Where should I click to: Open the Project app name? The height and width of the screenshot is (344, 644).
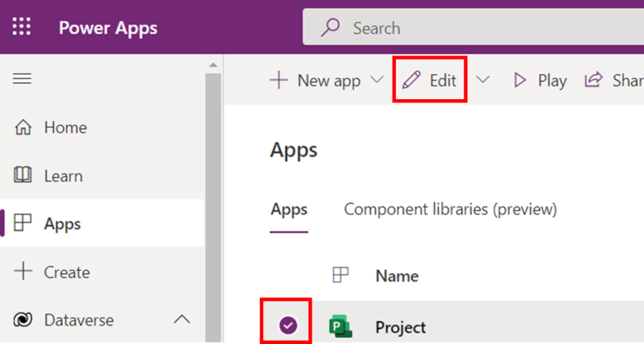400,328
